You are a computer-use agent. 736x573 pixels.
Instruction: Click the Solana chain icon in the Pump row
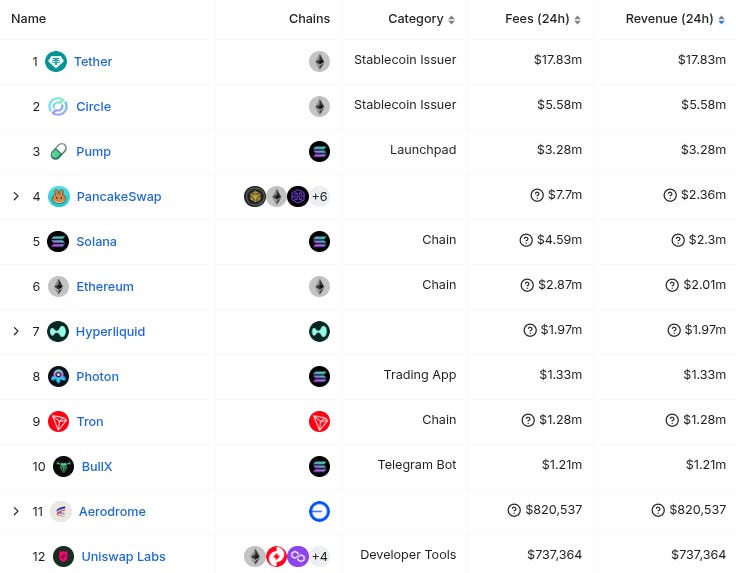pos(319,152)
